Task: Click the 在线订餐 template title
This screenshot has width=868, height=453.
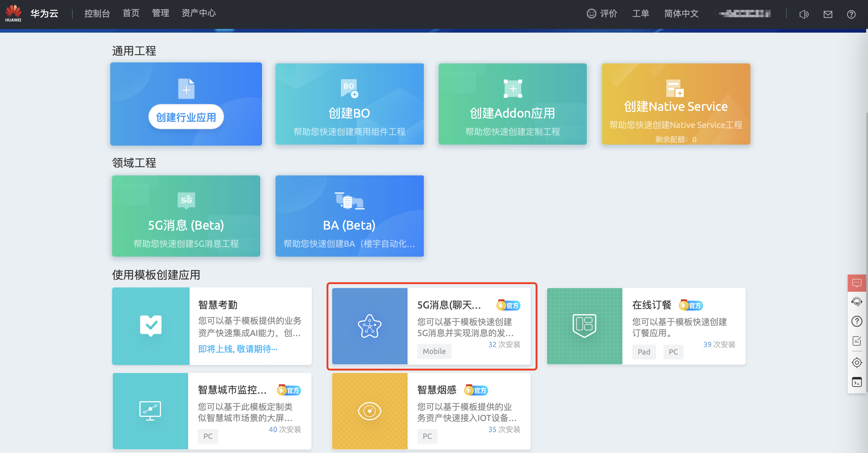Action: click(652, 305)
